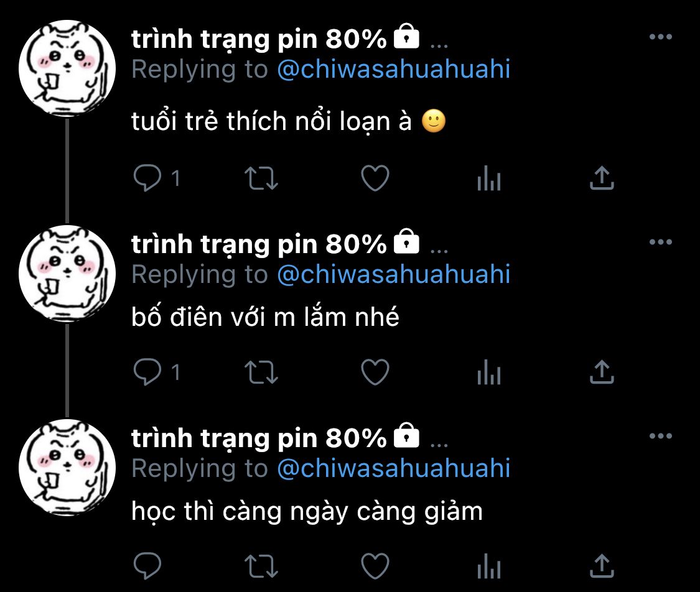The height and width of the screenshot is (592, 700).
Task: Open the more options menu on the second tweet
Action: [x=661, y=242]
